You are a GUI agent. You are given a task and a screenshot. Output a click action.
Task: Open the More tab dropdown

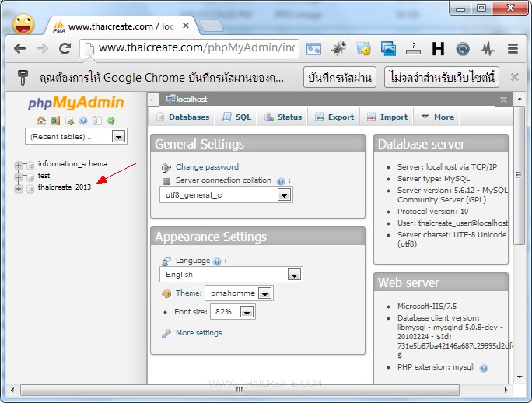click(437, 117)
